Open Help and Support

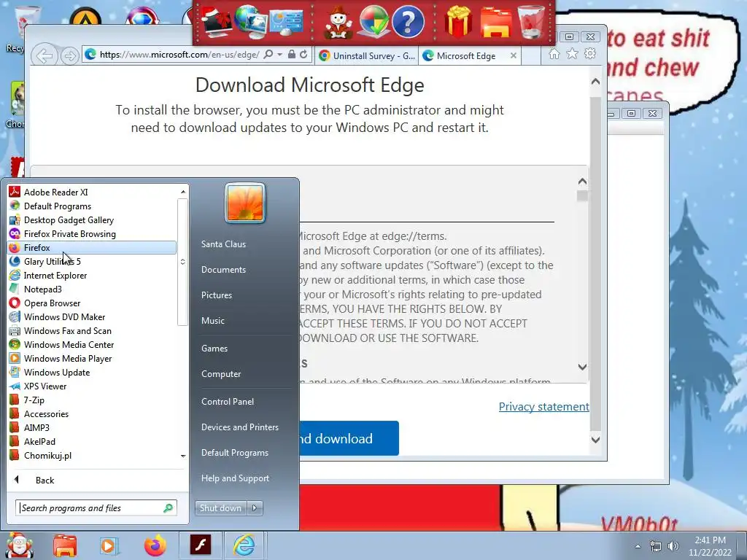click(x=235, y=478)
